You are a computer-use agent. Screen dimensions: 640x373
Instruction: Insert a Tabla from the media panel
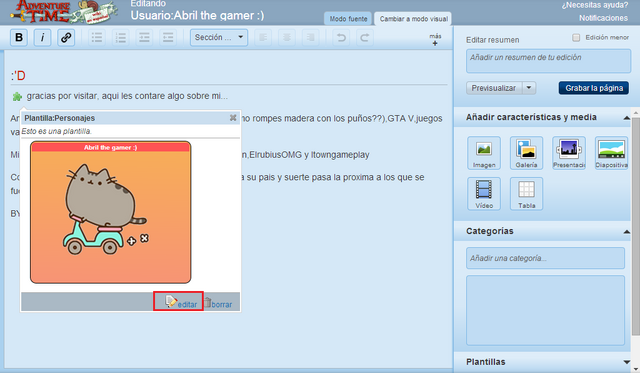pos(527,194)
